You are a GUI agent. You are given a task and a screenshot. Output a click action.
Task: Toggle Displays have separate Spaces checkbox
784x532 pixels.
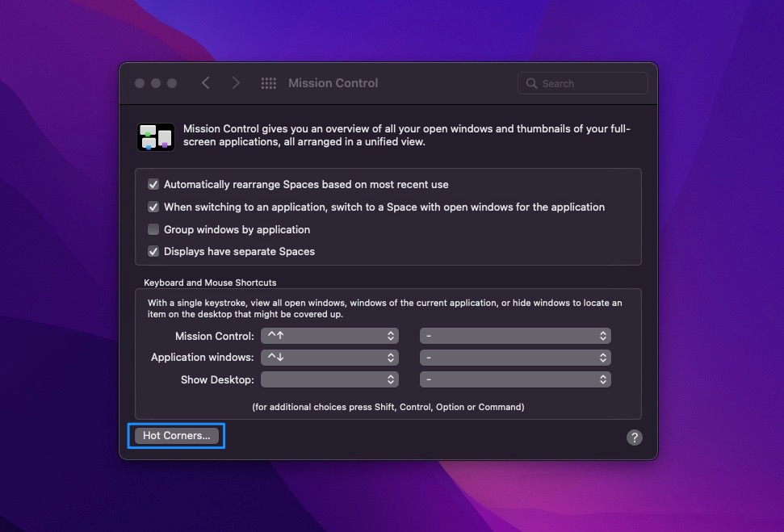pyautogui.click(x=153, y=252)
